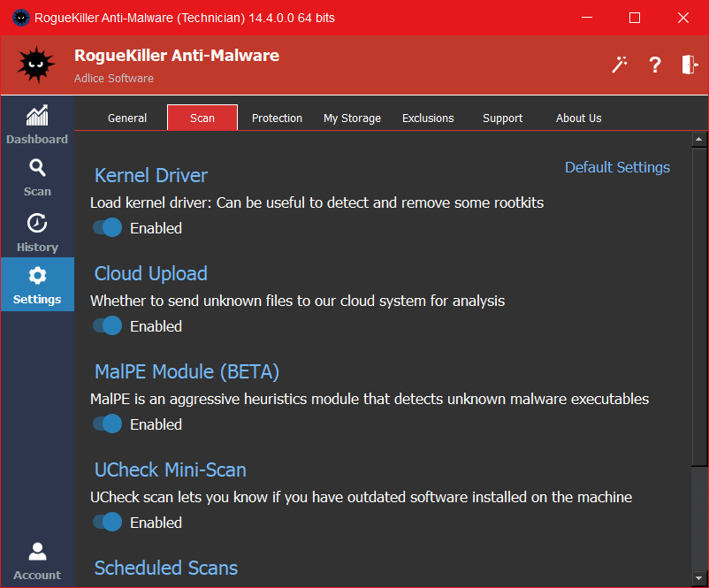Click the Cloud Upload heading
Screen dimensions: 709x588
[150, 273]
